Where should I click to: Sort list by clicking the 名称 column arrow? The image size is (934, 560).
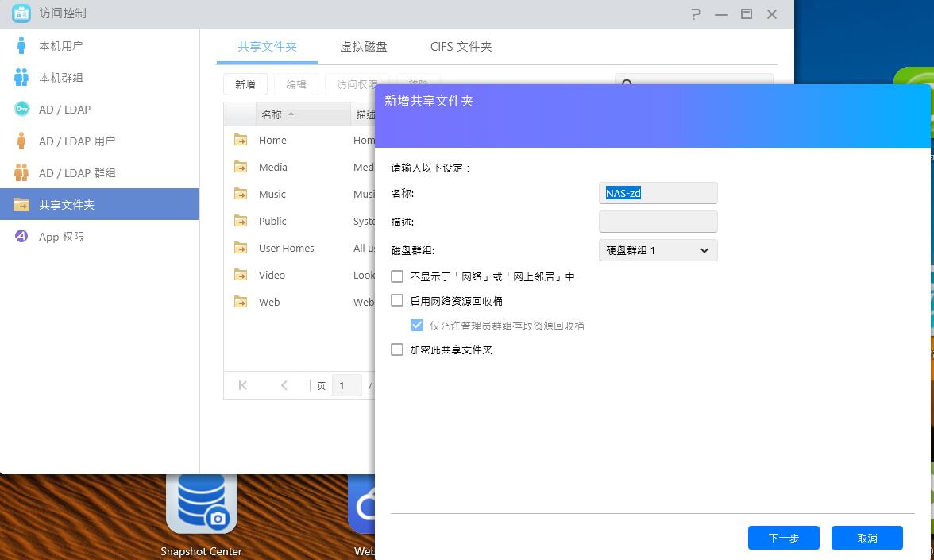(289, 114)
